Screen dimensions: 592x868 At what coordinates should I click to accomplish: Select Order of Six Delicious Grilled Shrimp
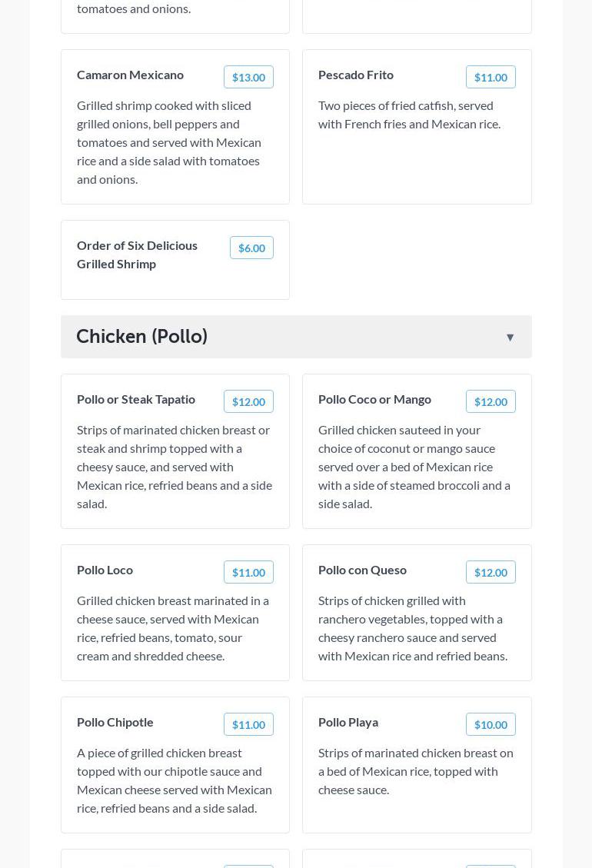click(x=137, y=254)
